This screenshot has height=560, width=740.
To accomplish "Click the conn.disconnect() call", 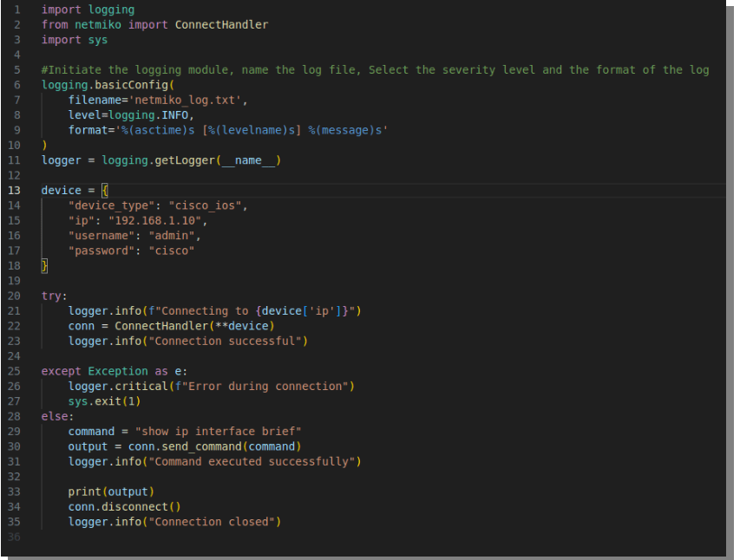I will pyautogui.click(x=124, y=506).
